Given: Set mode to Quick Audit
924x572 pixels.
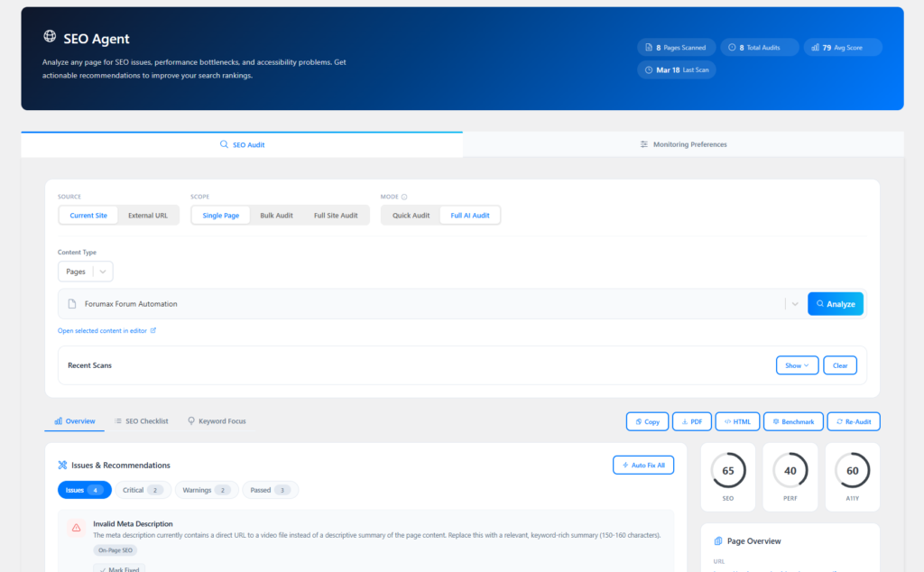Looking at the screenshot, I should (x=411, y=216).
